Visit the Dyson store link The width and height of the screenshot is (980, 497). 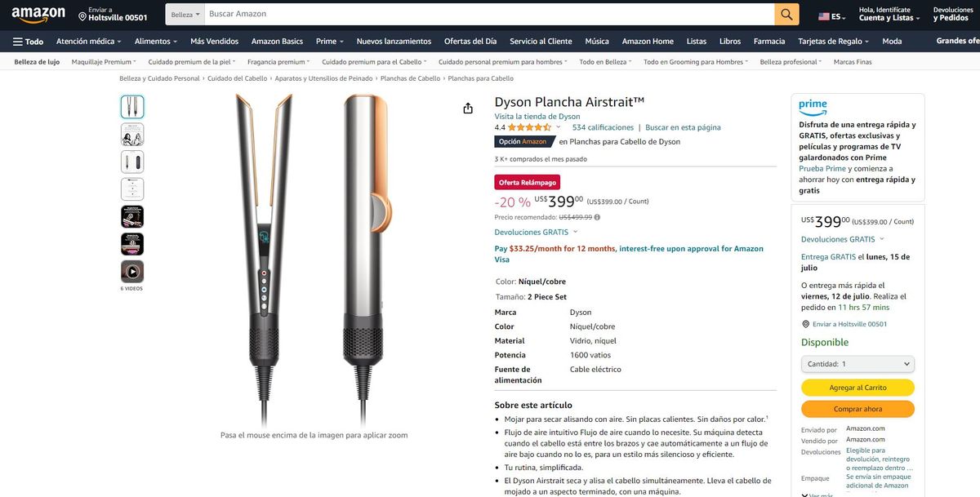(x=537, y=117)
